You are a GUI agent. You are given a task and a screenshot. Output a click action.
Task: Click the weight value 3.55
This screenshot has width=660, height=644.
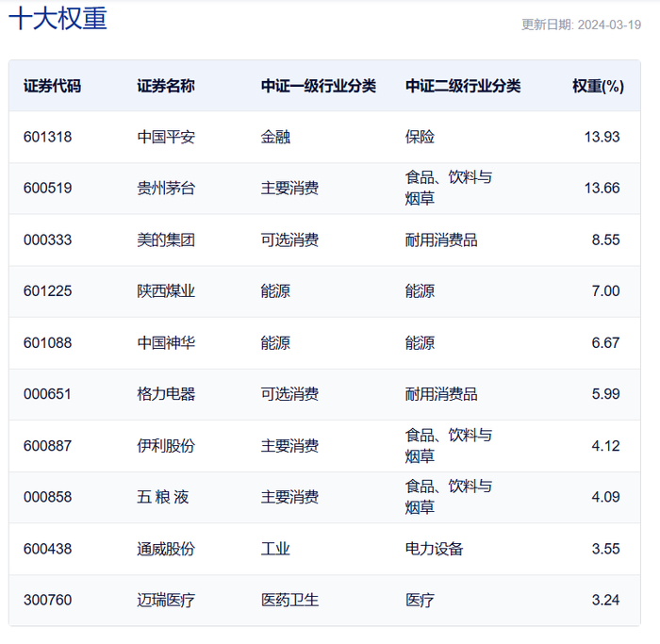[605, 549]
